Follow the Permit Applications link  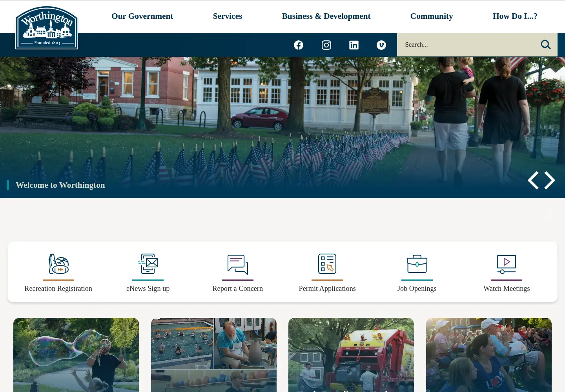tap(327, 289)
